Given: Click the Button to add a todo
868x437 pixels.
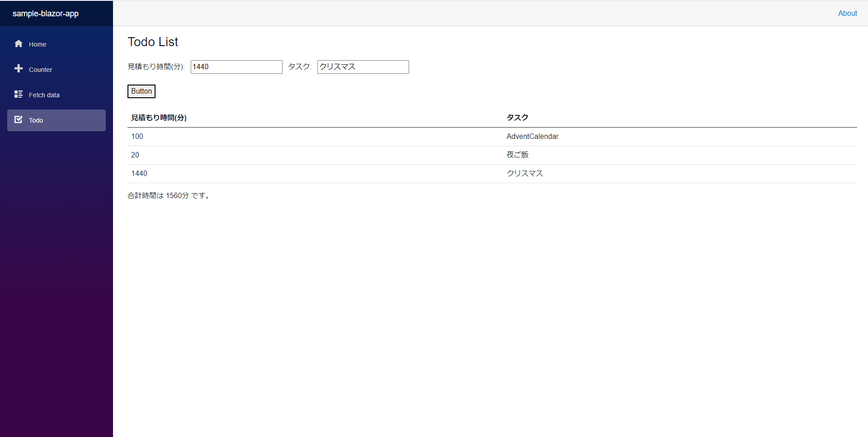Looking at the screenshot, I should click(142, 91).
